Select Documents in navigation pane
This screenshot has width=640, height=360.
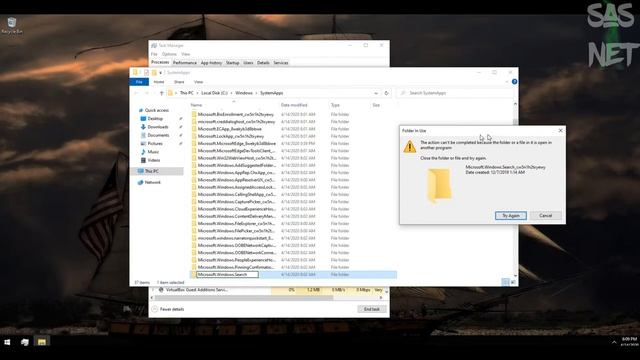point(158,135)
